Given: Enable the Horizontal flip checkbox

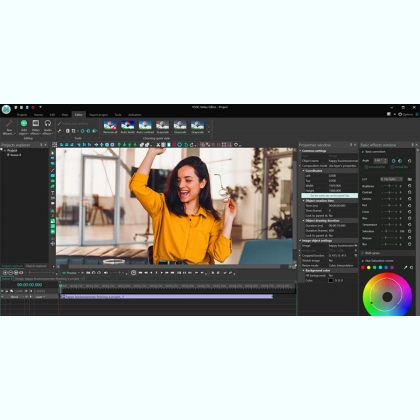Looking at the screenshot, I should pos(366,167).
